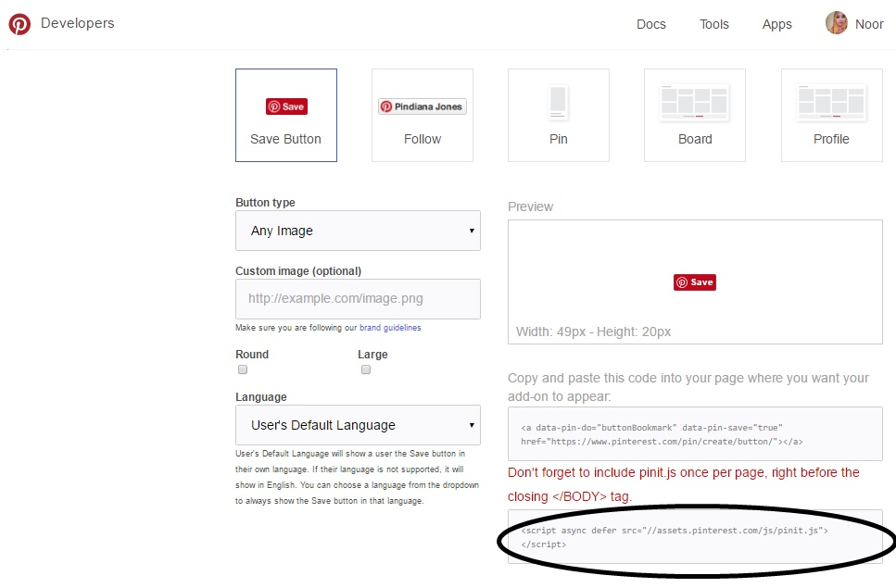Image resolution: width=896 pixels, height=588 pixels.
Task: Click the 'Copy and paste this code' instruction text
Action: point(688,387)
